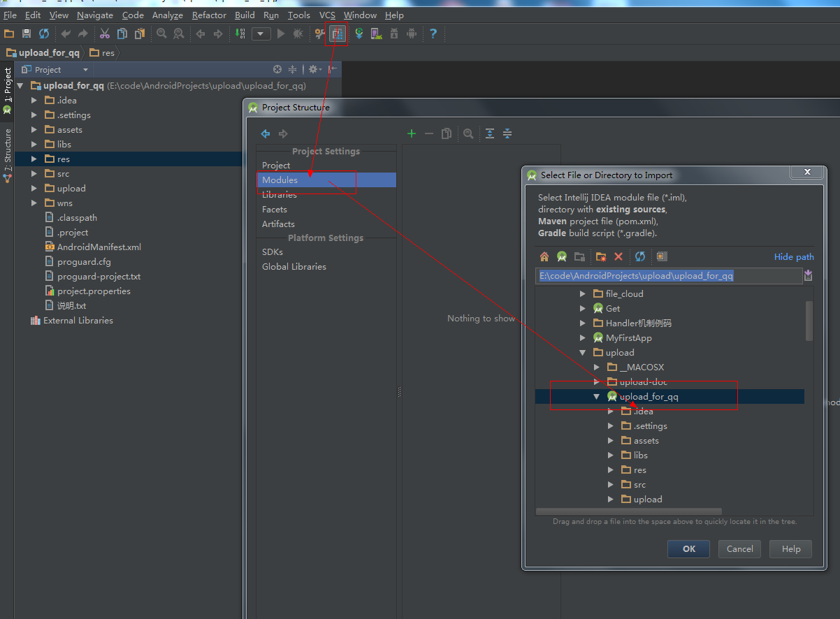
Task: Click the Help question mark icon
Action: (x=433, y=34)
